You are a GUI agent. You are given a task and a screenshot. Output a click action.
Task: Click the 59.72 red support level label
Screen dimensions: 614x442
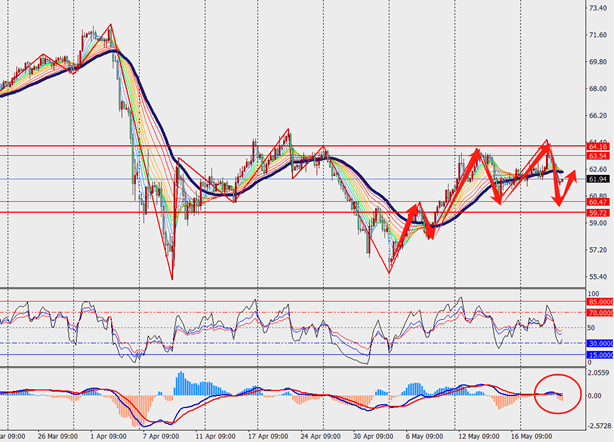[598, 213]
